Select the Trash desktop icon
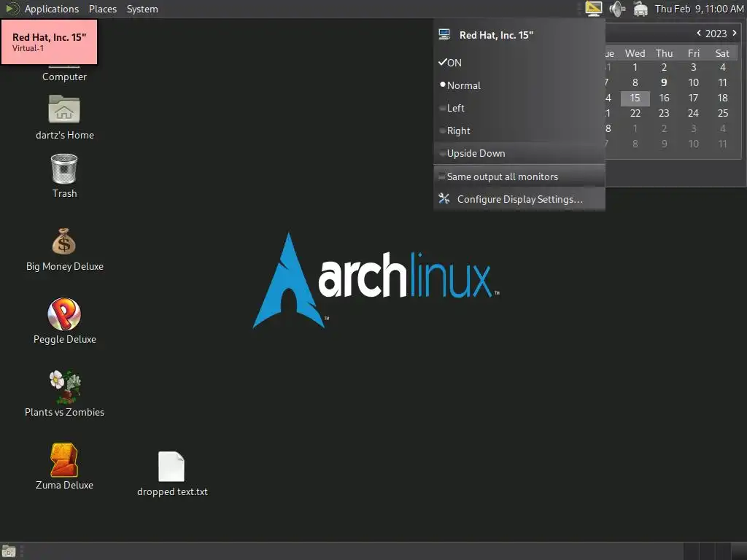Image resolution: width=747 pixels, height=560 pixels. 64,168
